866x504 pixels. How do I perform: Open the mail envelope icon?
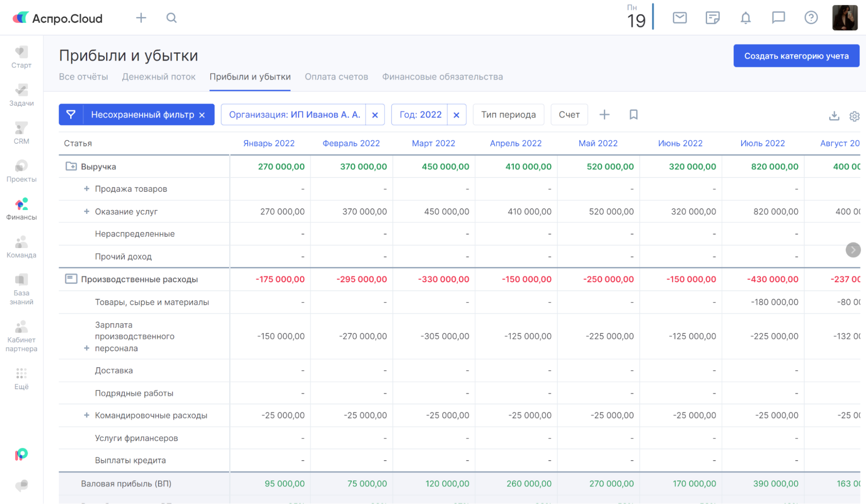[679, 18]
